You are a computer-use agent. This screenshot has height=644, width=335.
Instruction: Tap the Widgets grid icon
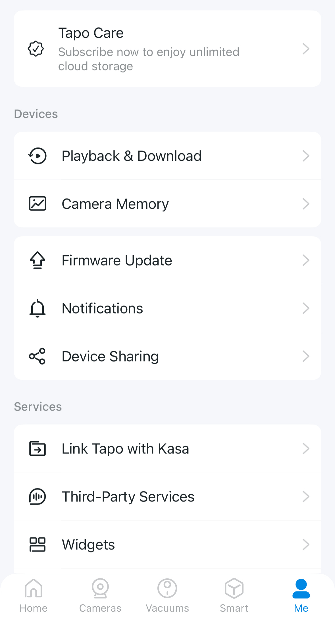click(x=38, y=544)
